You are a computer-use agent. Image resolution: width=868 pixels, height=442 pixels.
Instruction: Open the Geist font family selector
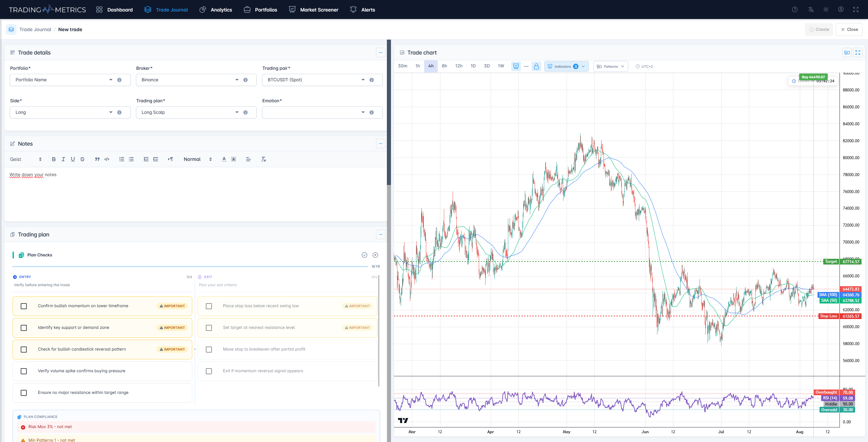point(26,159)
